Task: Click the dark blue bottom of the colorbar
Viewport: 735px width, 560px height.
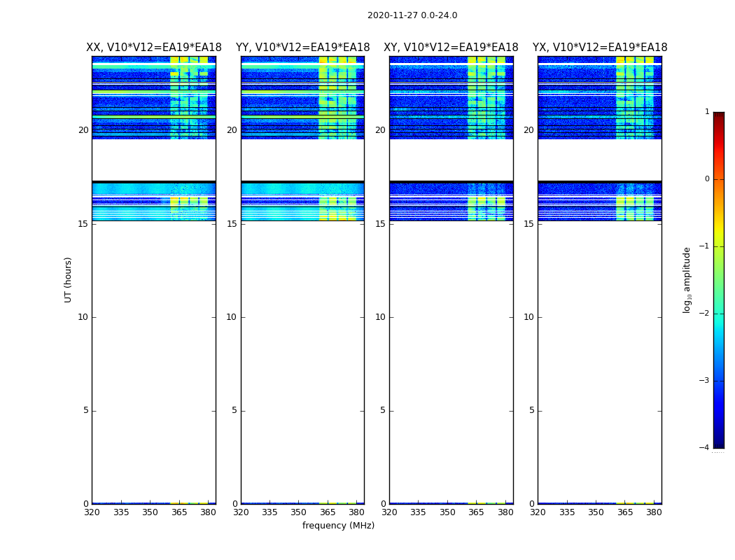Action: (x=719, y=444)
